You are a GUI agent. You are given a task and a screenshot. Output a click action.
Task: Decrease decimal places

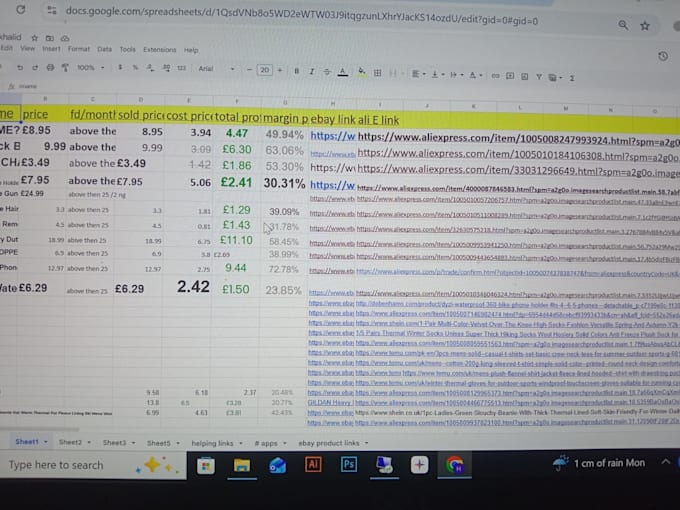(150, 68)
